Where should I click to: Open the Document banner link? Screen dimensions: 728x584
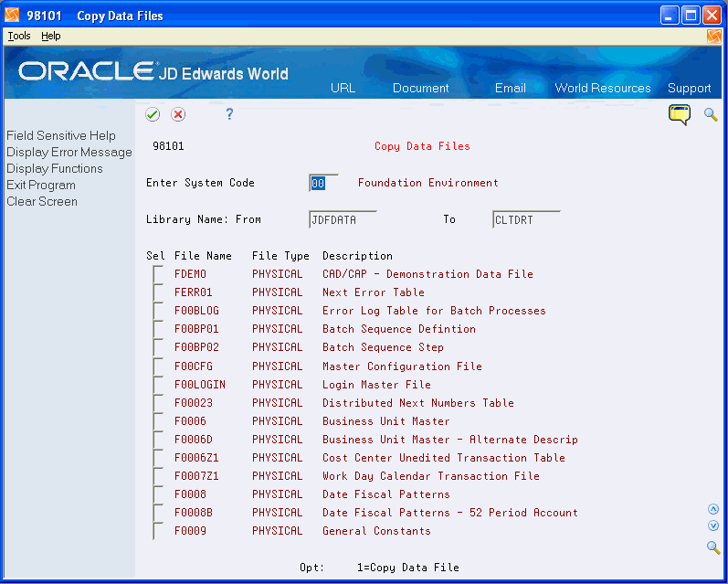pyautogui.click(x=421, y=88)
